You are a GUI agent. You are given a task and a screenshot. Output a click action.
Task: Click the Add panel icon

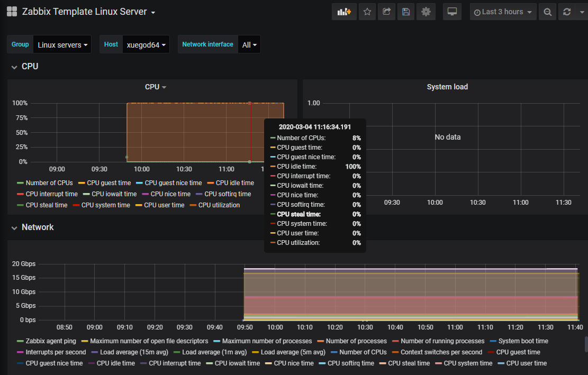[344, 12]
